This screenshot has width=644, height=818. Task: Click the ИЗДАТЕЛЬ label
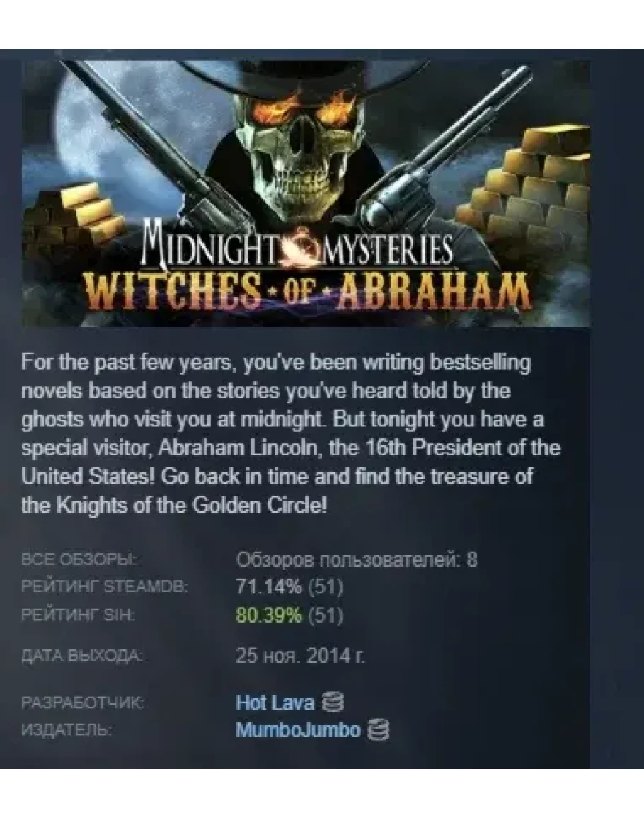67,730
